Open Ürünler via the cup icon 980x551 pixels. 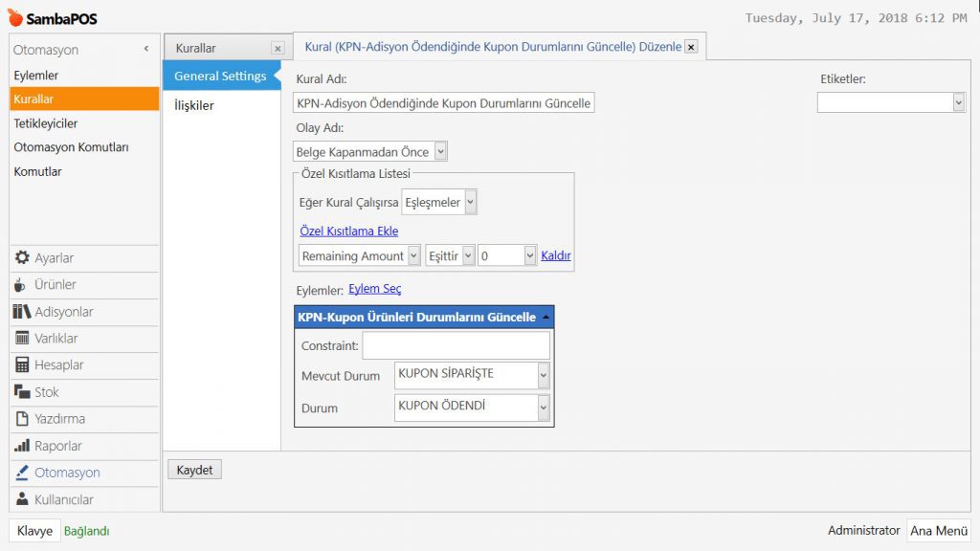click(x=21, y=285)
